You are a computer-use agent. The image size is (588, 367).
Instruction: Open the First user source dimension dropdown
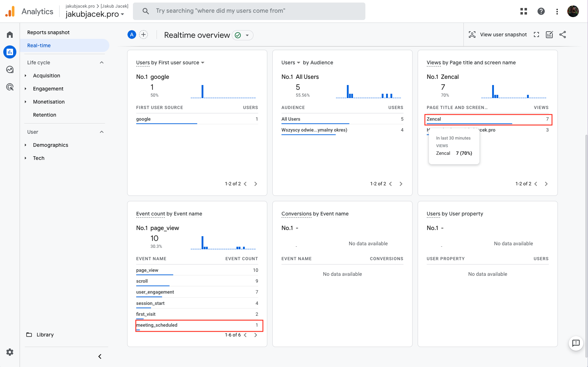203,62
